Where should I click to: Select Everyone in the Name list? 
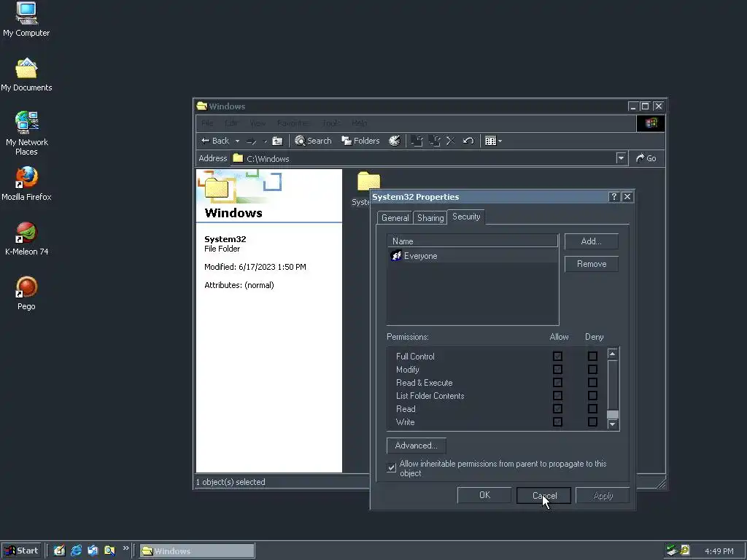(473, 256)
